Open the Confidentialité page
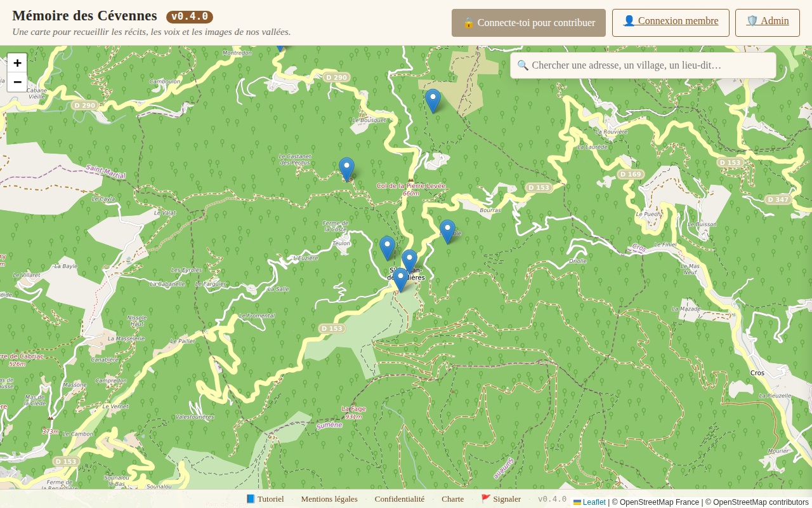This screenshot has height=508, width=812. click(400, 499)
